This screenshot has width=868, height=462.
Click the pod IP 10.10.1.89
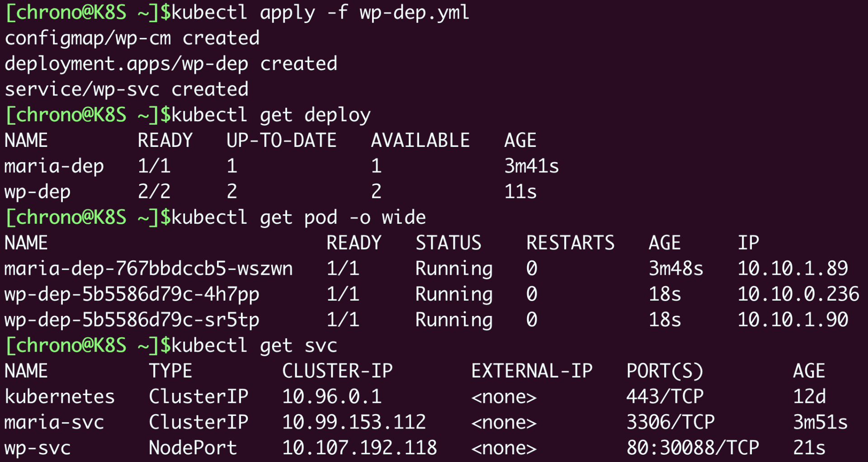click(793, 269)
